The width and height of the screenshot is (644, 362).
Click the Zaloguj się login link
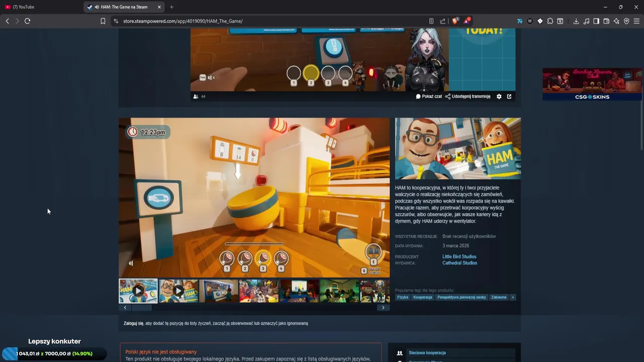133,323
